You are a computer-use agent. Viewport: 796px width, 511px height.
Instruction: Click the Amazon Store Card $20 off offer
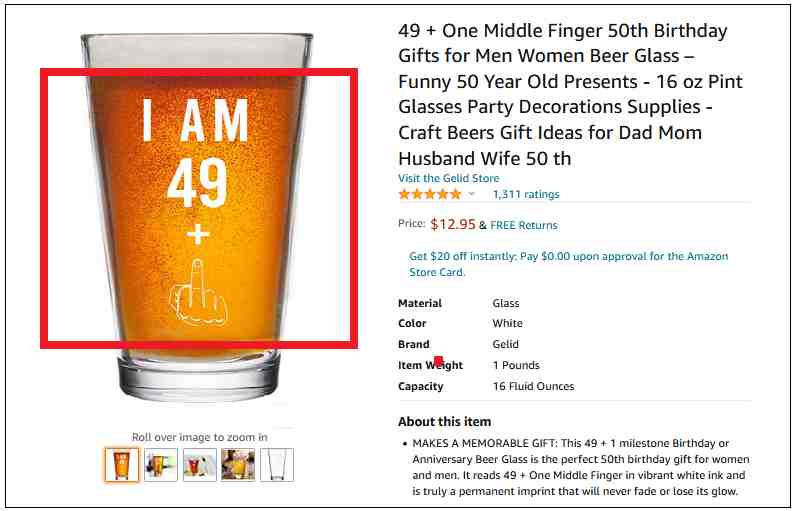tap(569, 264)
